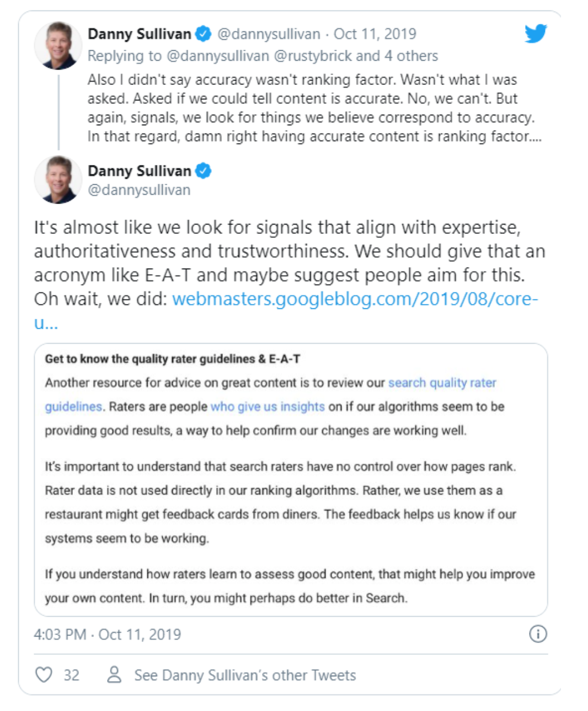588x711 pixels.
Task: Open the '4:03 PM · Oct 11, 2019' timestamp
Action: point(107,634)
